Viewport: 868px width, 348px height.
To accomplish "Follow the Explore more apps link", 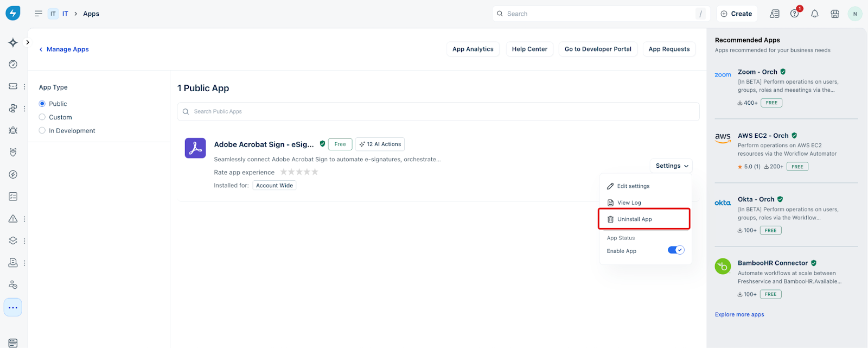I will [x=739, y=314].
